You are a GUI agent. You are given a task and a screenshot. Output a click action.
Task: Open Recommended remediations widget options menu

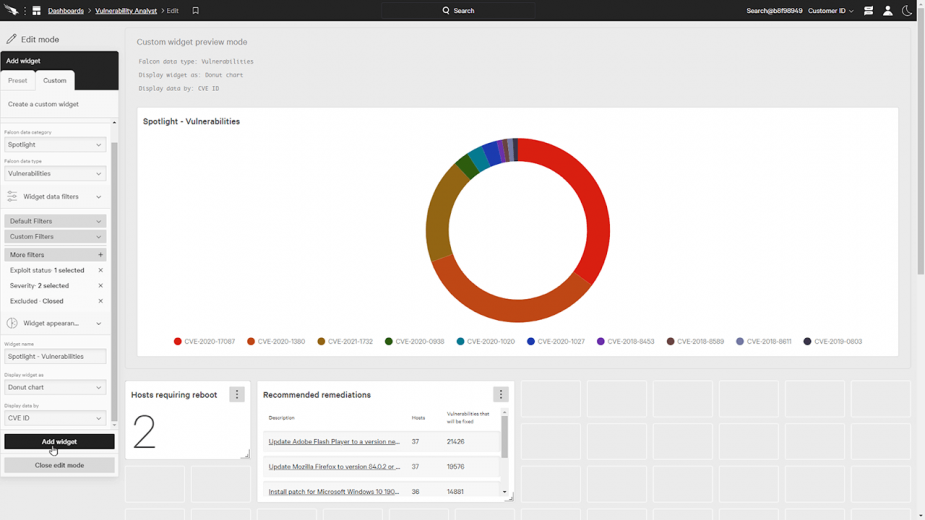coord(501,395)
